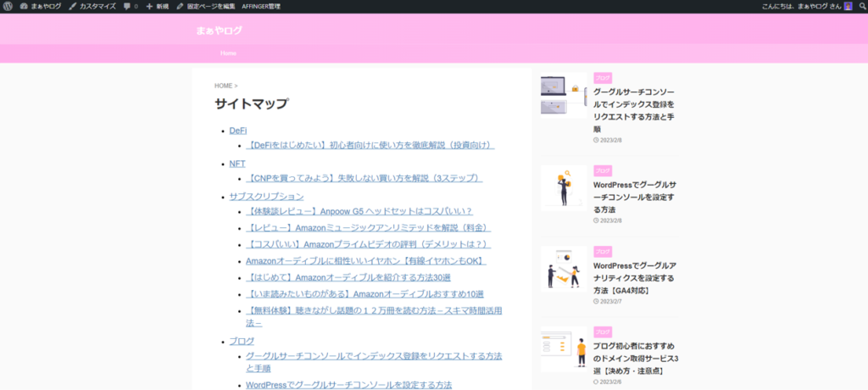Viewport: 868px width, 390px height.
Task: Click the user avatar in admin bar
Action: coord(848,7)
